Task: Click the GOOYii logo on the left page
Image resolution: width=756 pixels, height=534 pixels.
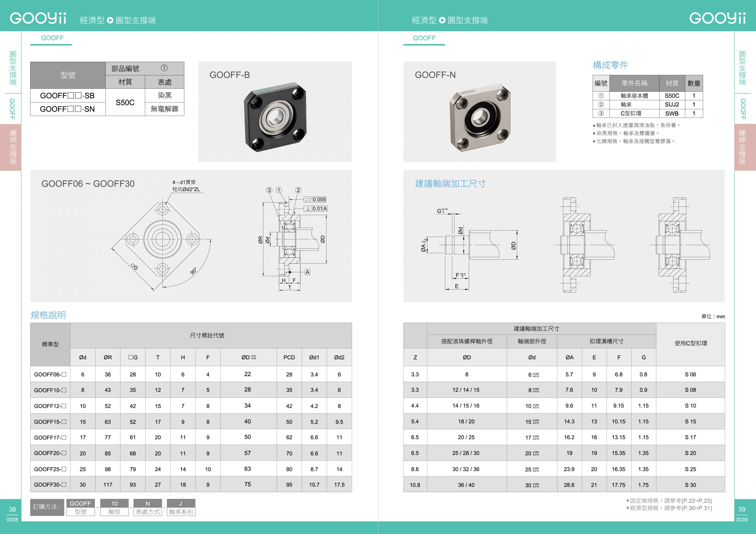Action: pos(38,18)
